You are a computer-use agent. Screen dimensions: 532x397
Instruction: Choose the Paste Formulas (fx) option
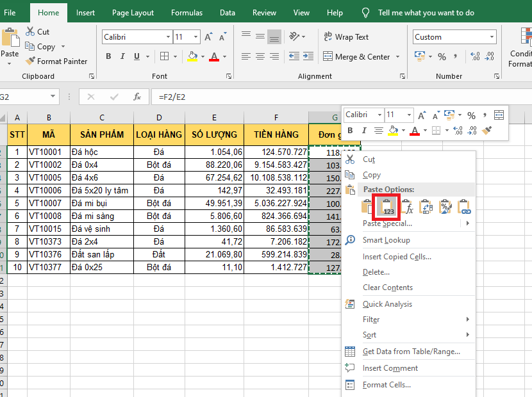[407, 207]
